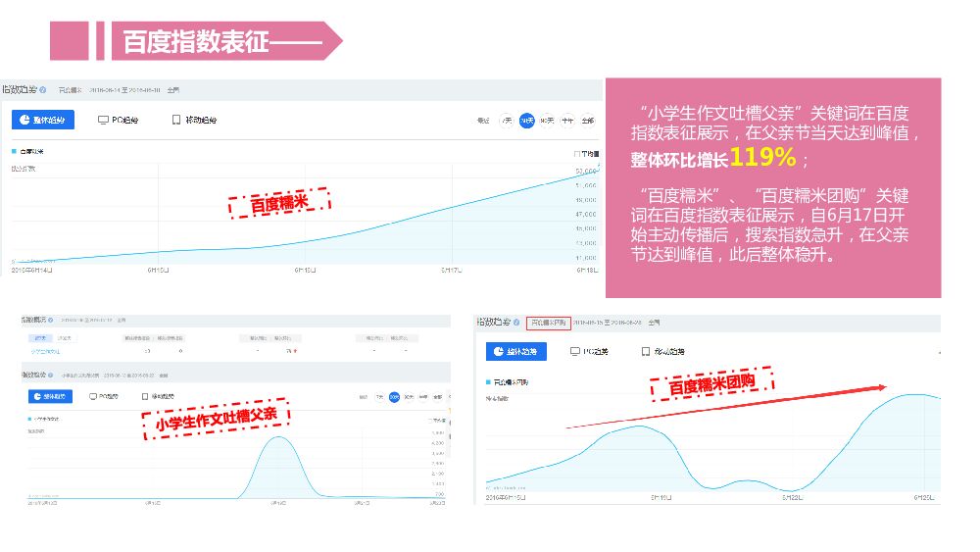Choose the 90天 range in the 百度糯米 chart

click(x=547, y=121)
